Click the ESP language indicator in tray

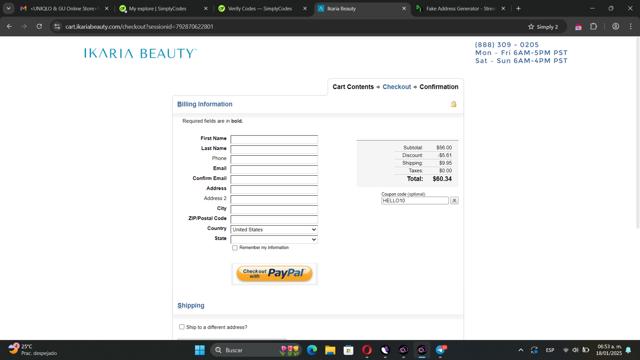pos(550,350)
